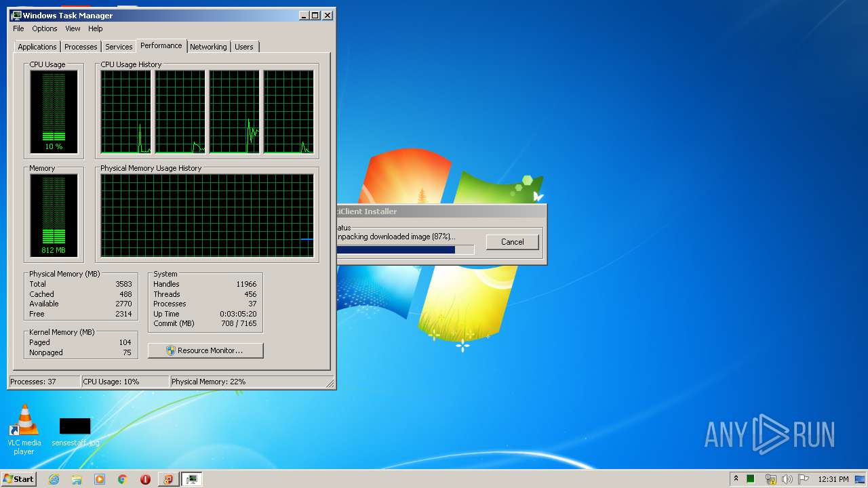Screen dimensions: 868x488
Task: Select the VLC media player desktop shortcut
Action: (24, 429)
